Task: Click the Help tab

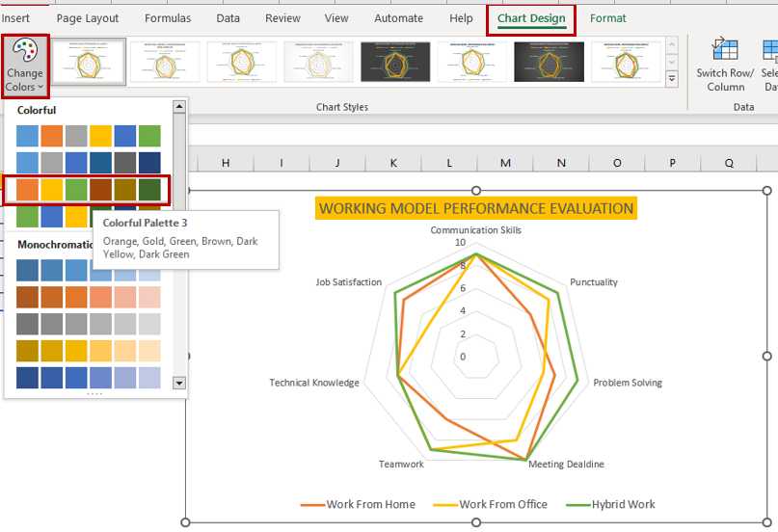Action: (x=461, y=18)
